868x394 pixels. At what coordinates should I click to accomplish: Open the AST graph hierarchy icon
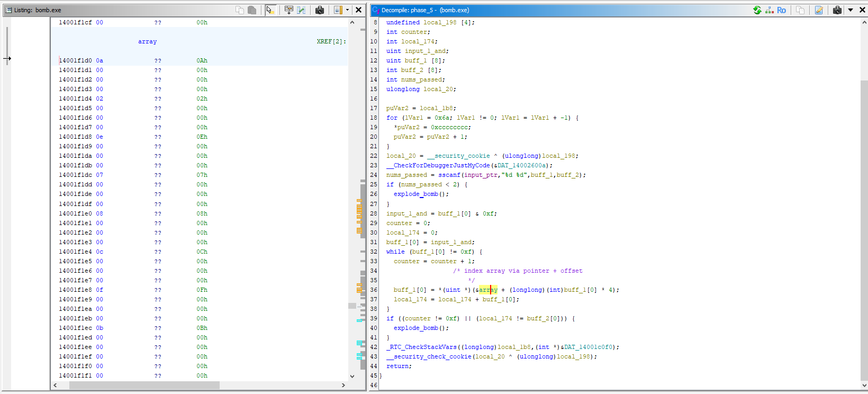769,10
